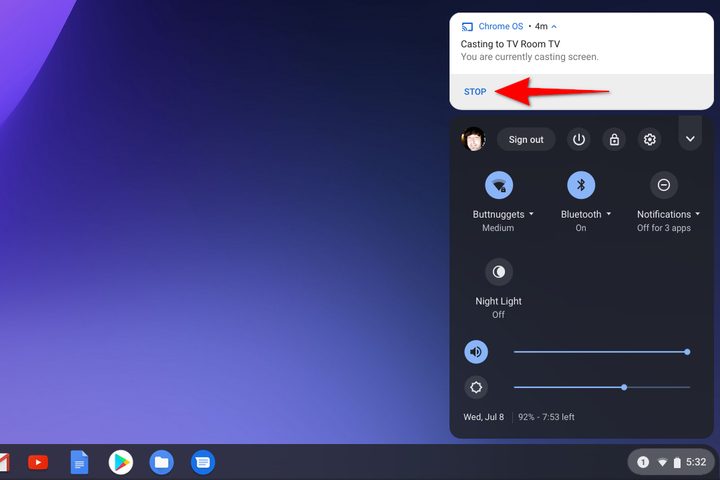Screen dimensions: 720x480
Task: Click the battery status 92% - 7:53 left
Action: point(546,417)
